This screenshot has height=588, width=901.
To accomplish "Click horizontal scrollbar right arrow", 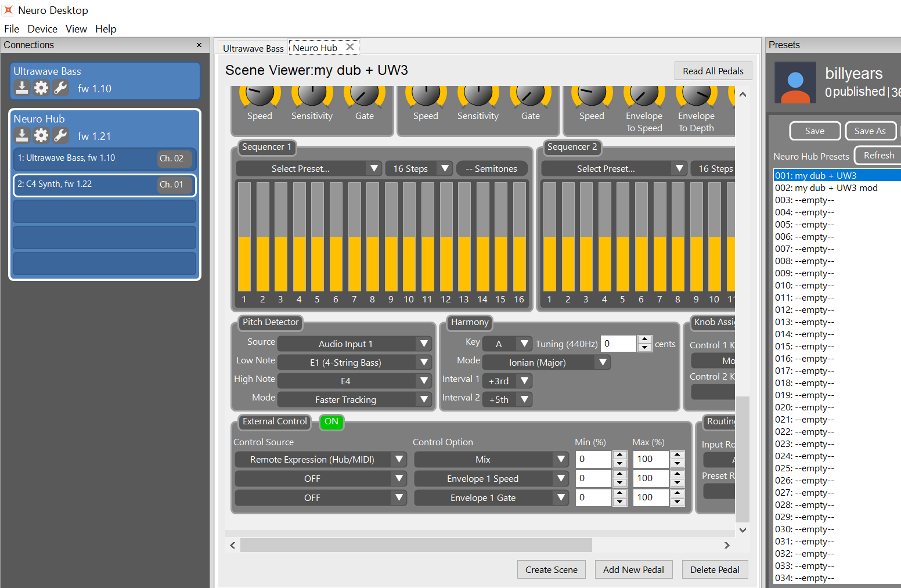I will [727, 545].
